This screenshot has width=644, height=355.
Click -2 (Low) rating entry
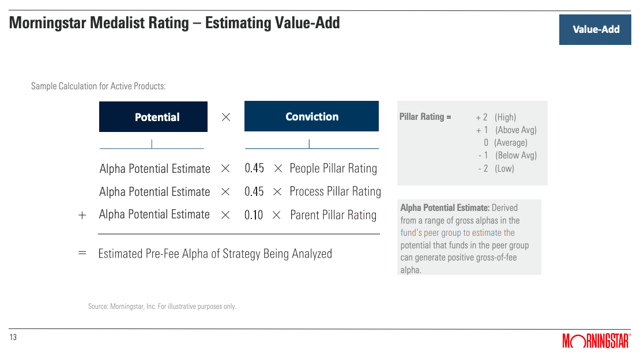click(x=496, y=169)
